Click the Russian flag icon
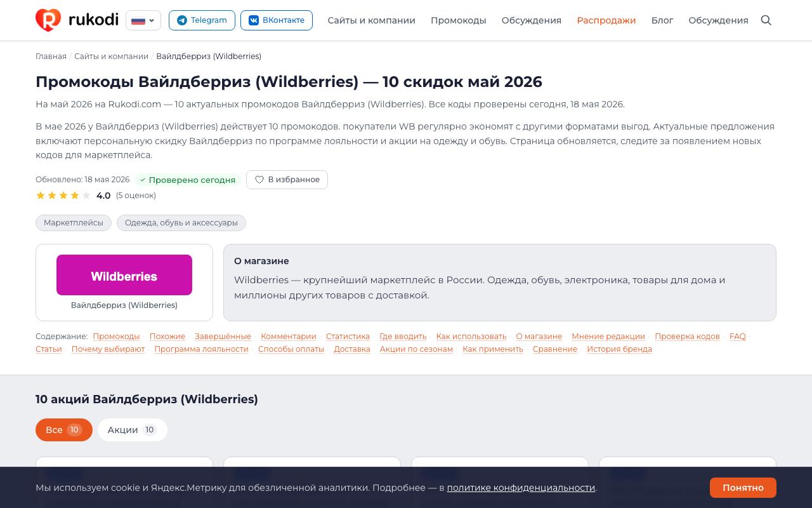812x508 pixels. (138, 20)
